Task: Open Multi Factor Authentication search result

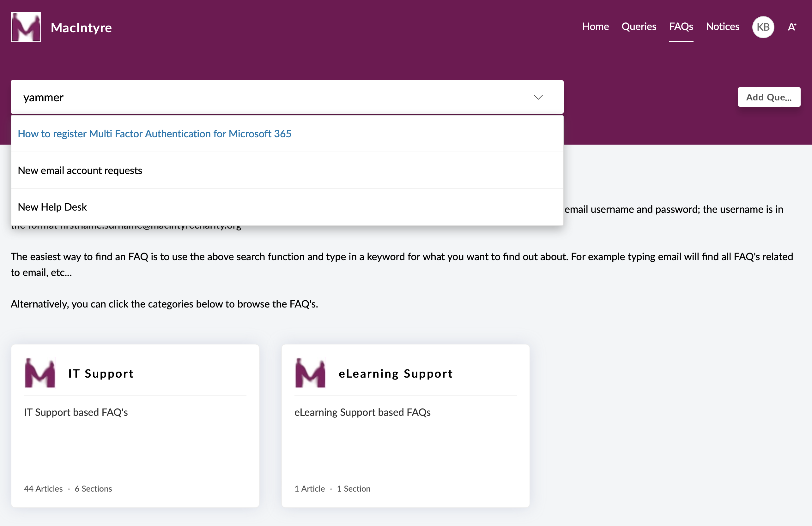Action: 154,134
